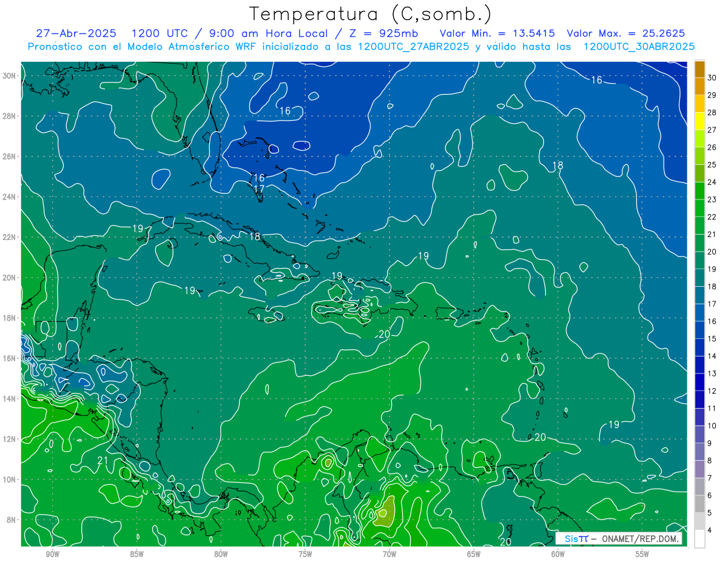Click the '14N' latitude axis label
The width and height of the screenshot is (728, 562).
[x=9, y=399]
